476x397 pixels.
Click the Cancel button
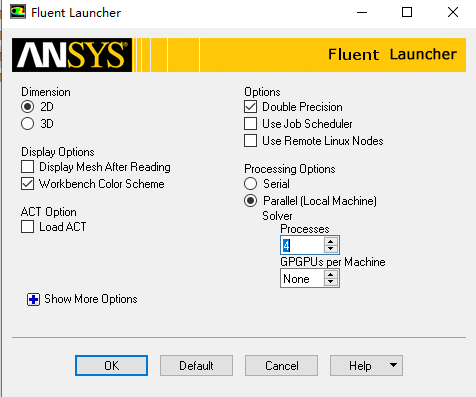click(x=281, y=366)
